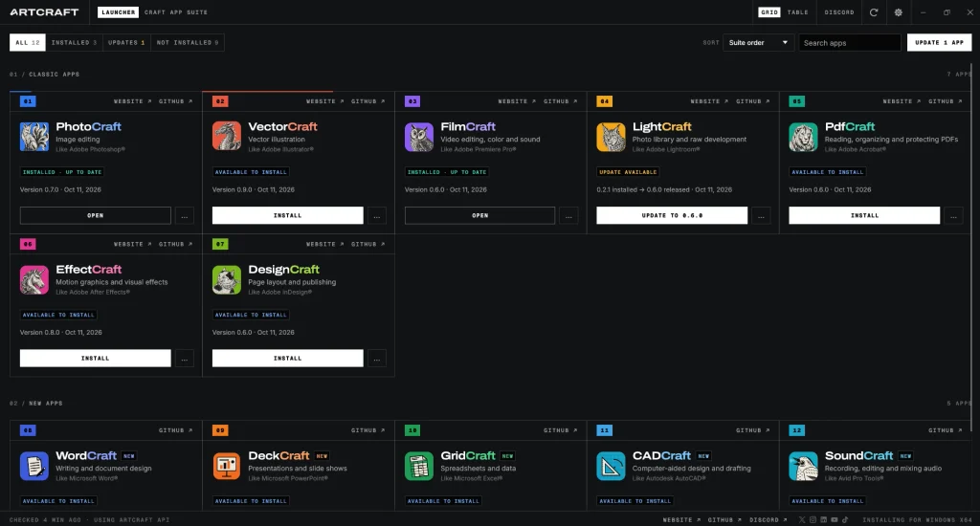Open the Discord link in top bar
This screenshot has width=980, height=526.
tap(838, 11)
